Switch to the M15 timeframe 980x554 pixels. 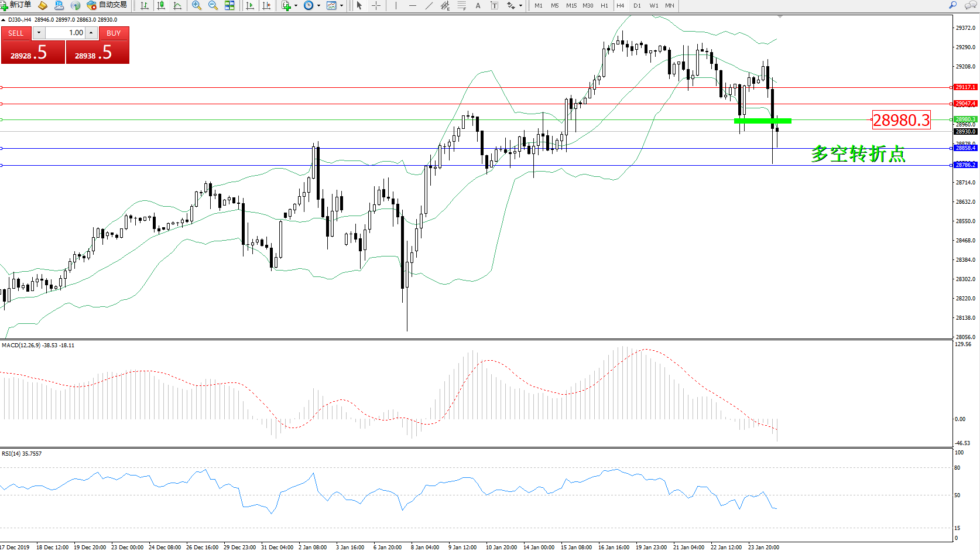(571, 5)
